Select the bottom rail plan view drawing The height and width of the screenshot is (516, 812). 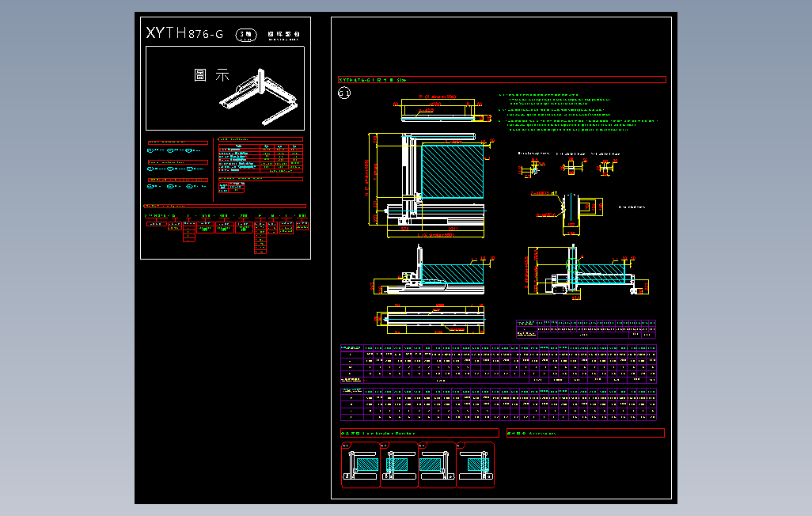[431, 319]
